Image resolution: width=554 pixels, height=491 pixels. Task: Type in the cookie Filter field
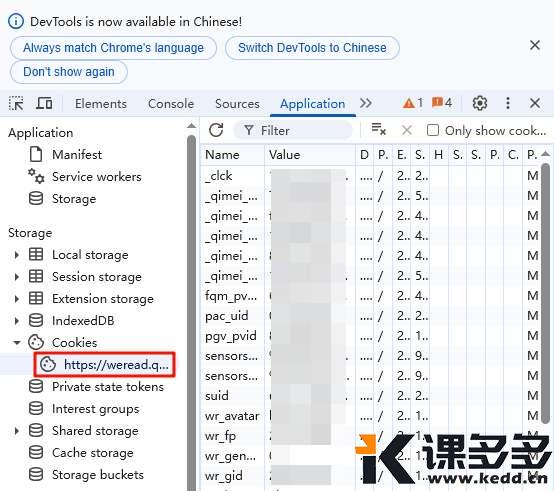(293, 130)
